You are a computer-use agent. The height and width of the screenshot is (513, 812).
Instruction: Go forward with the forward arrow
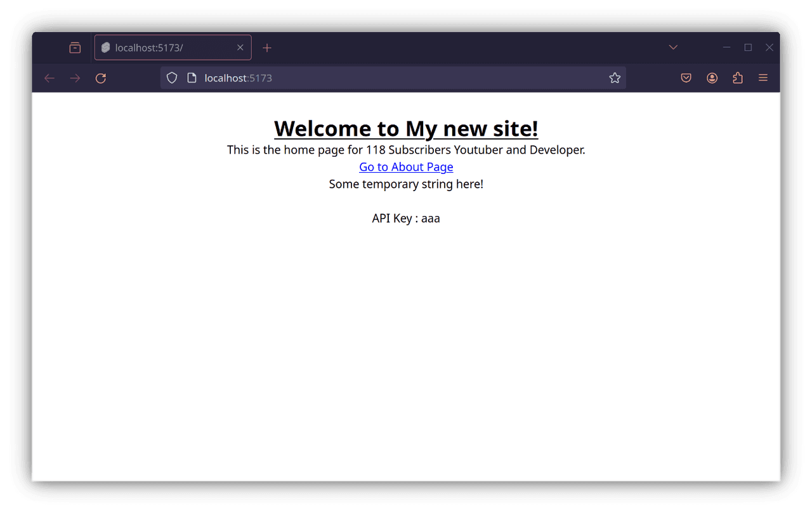75,78
